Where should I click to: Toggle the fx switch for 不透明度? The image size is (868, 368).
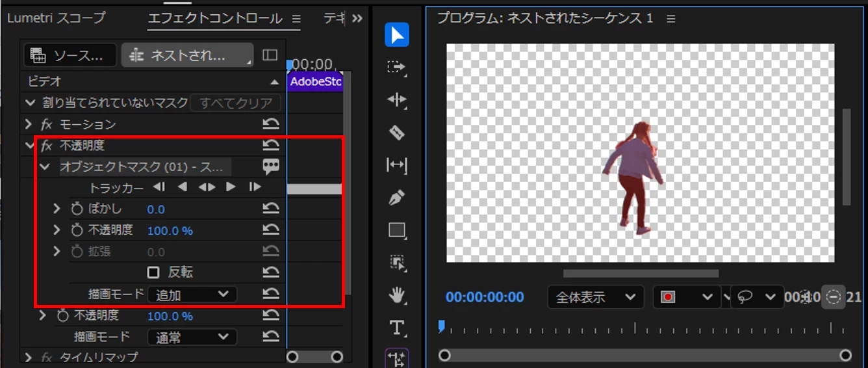[x=46, y=145]
